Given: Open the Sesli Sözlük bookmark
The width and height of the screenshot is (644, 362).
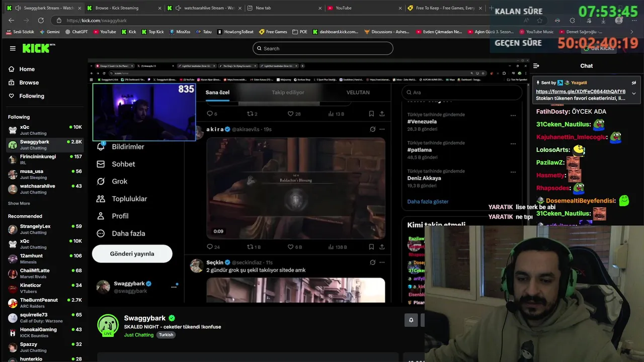Looking at the screenshot, I should [20, 32].
